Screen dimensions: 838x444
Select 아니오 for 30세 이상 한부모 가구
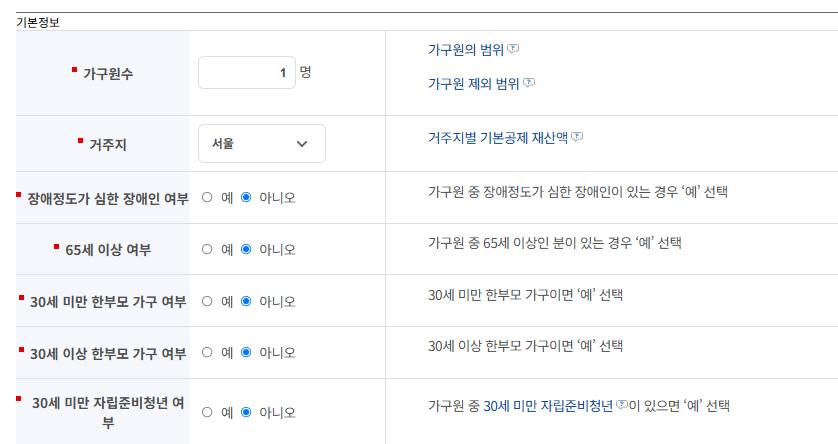[x=246, y=352]
